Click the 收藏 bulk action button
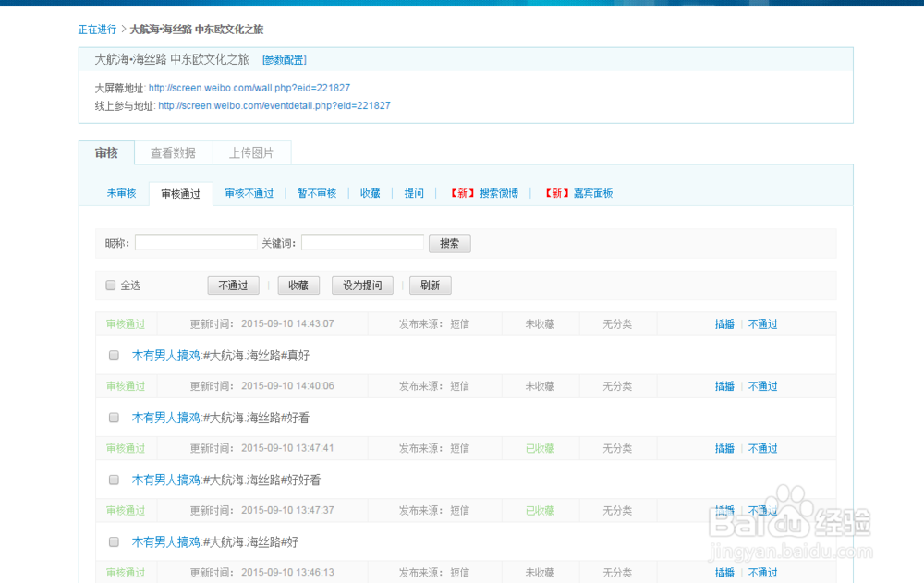924x583 pixels. pos(298,285)
